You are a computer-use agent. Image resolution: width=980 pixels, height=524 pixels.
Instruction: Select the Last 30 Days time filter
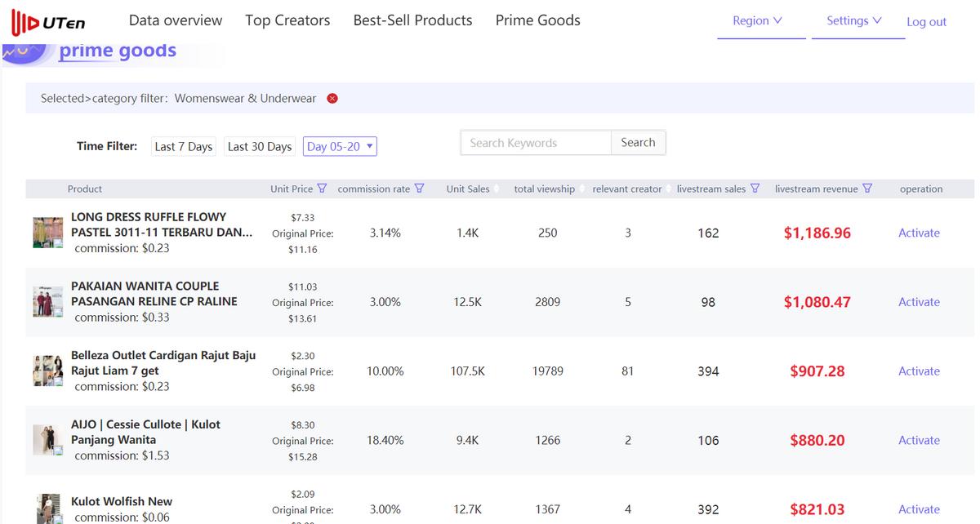tap(260, 147)
